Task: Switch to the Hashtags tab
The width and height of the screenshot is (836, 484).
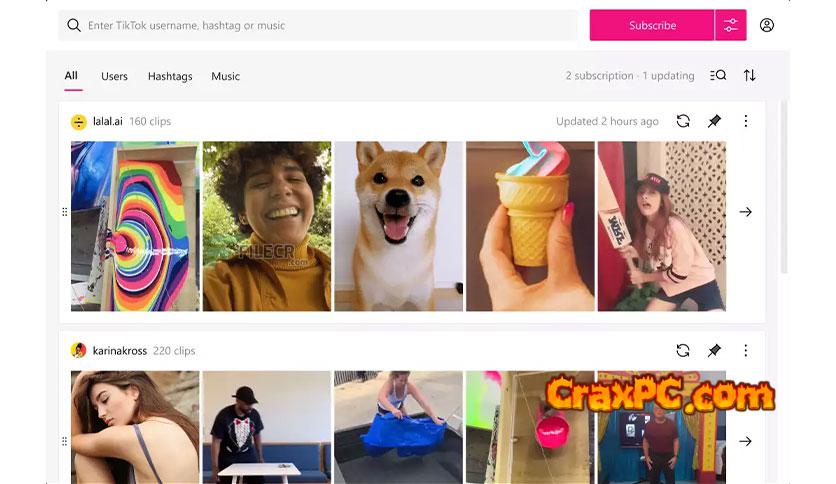Action: click(x=170, y=76)
